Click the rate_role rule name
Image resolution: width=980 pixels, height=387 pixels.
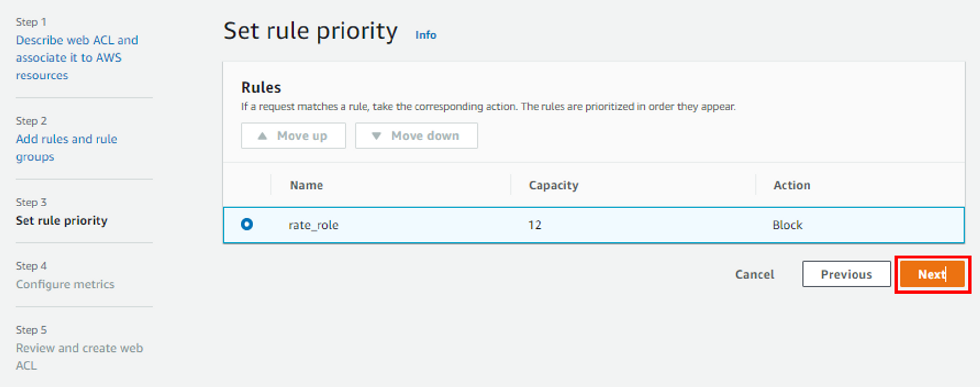(313, 225)
